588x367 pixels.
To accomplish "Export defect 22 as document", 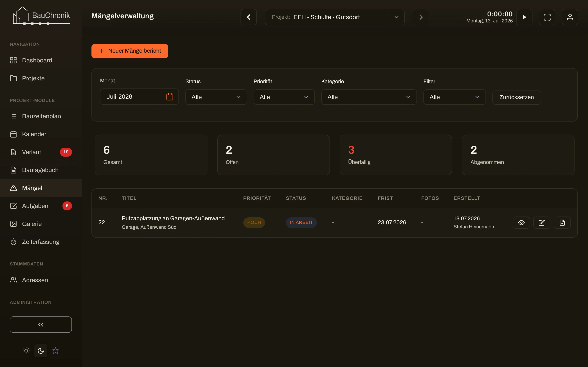I will tap(562, 223).
